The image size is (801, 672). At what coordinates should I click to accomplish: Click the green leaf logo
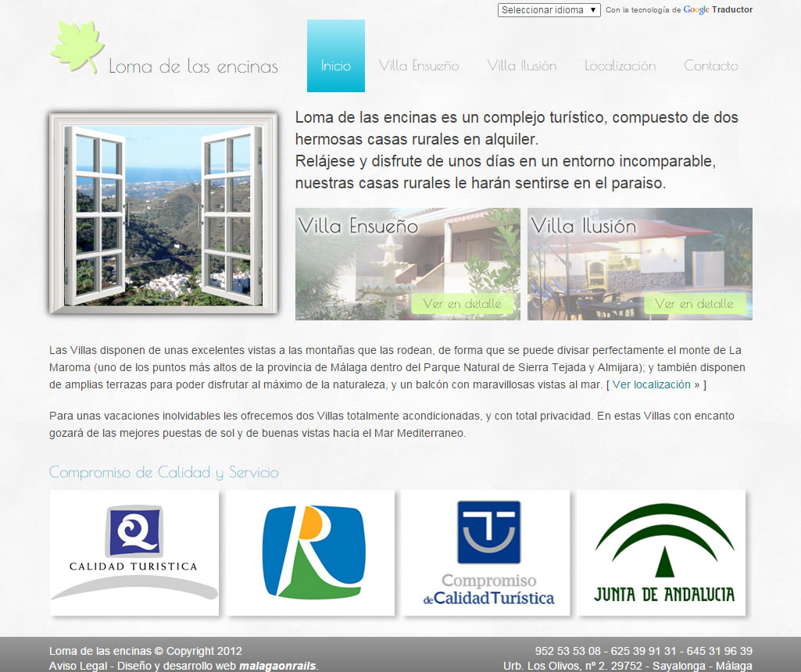[77, 47]
